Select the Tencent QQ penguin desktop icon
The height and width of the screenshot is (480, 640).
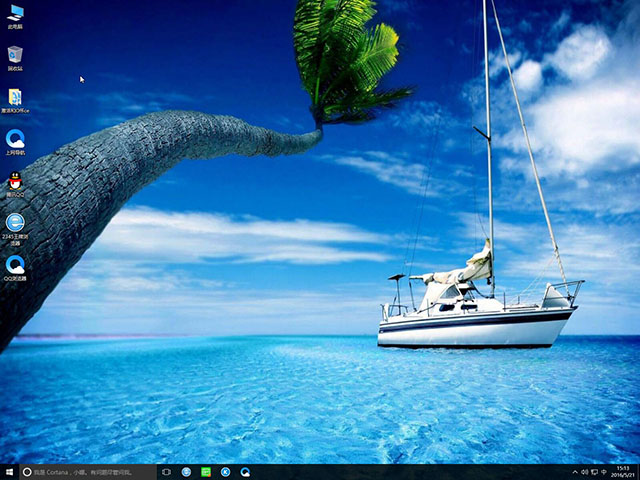point(15,182)
